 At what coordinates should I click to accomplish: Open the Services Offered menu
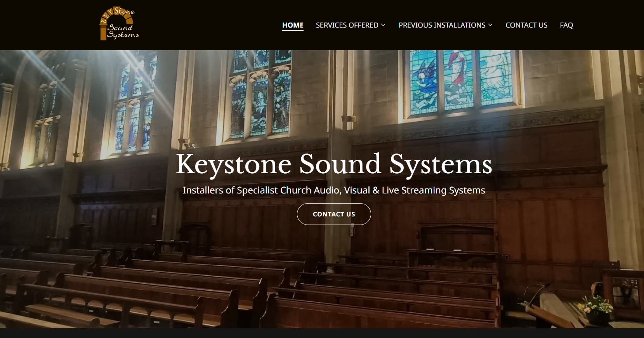[347, 25]
